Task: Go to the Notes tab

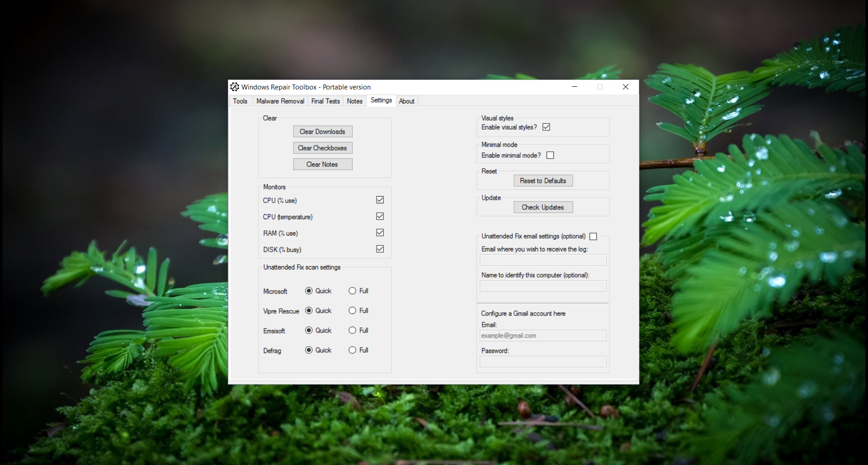Action: coord(354,101)
